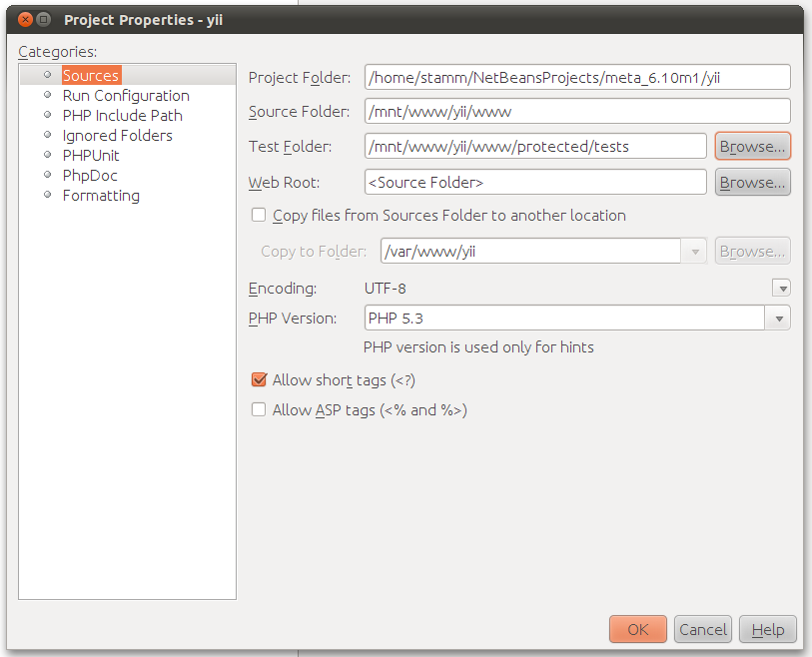Select the Sources category

tap(90, 76)
